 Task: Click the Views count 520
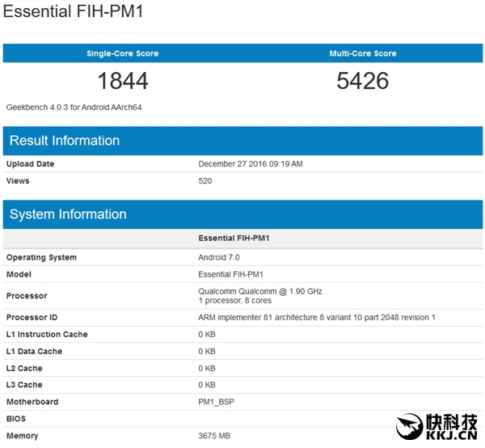[205, 181]
